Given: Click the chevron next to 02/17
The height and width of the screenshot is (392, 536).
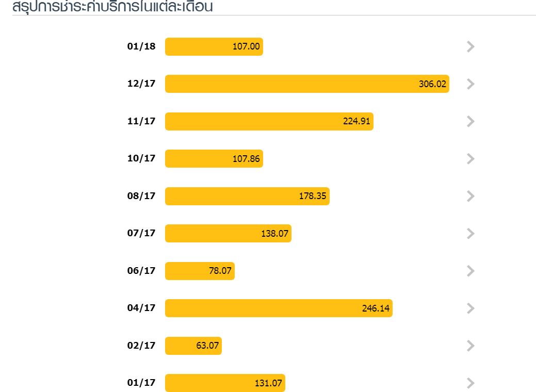Looking at the screenshot, I should click(470, 346).
